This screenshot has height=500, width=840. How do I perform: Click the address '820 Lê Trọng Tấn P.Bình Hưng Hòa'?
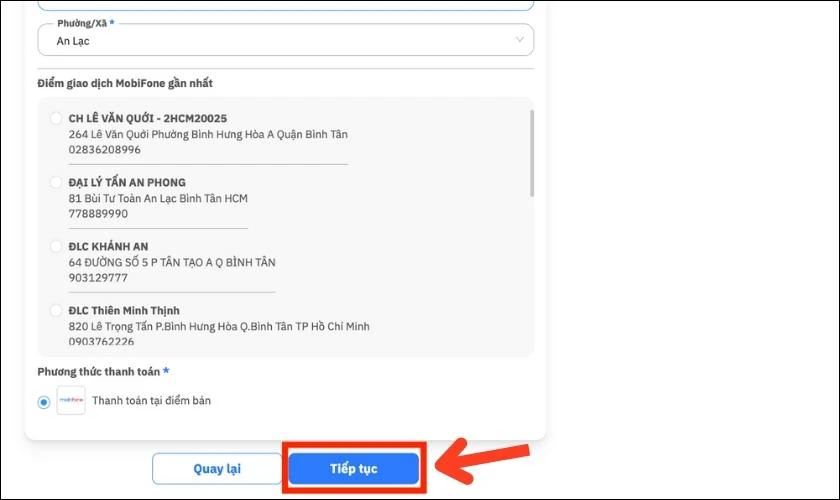coord(153,327)
